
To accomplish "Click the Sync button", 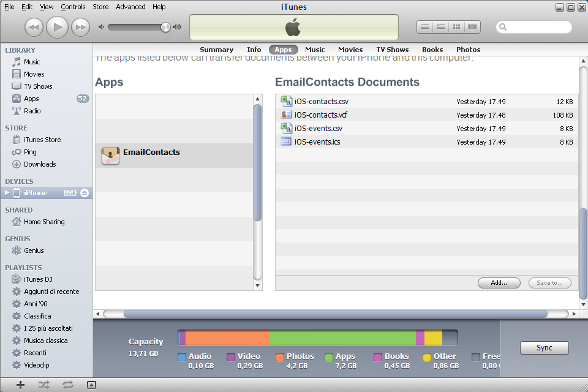I will pos(544,348).
